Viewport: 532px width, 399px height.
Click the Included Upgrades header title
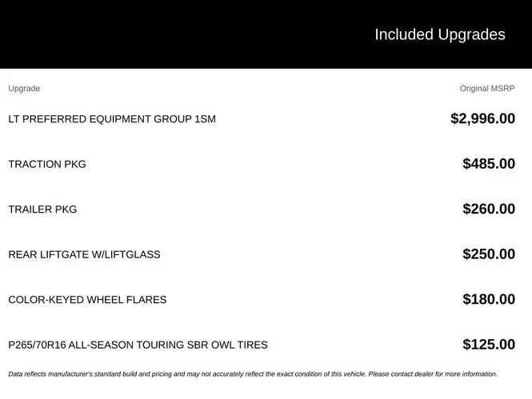440,34
